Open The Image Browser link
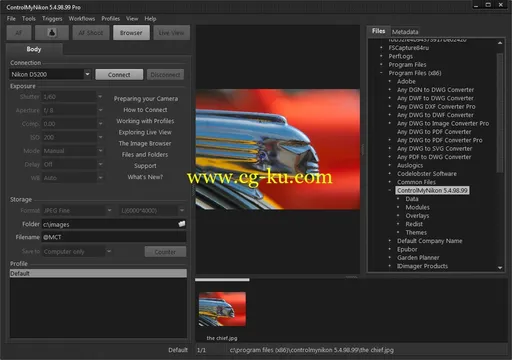512x360 pixels. pyautogui.click(x=145, y=143)
